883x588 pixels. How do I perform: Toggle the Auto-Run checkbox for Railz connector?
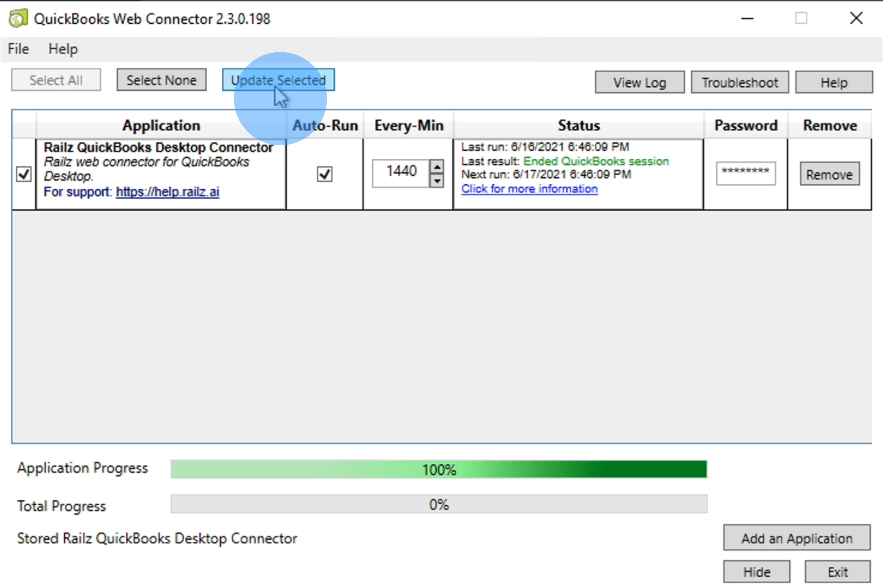click(x=324, y=173)
